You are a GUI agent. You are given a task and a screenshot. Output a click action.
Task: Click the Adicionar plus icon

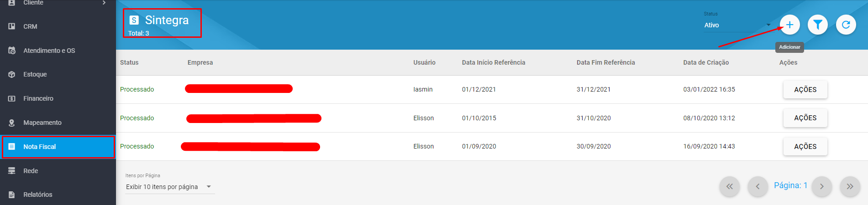point(789,25)
